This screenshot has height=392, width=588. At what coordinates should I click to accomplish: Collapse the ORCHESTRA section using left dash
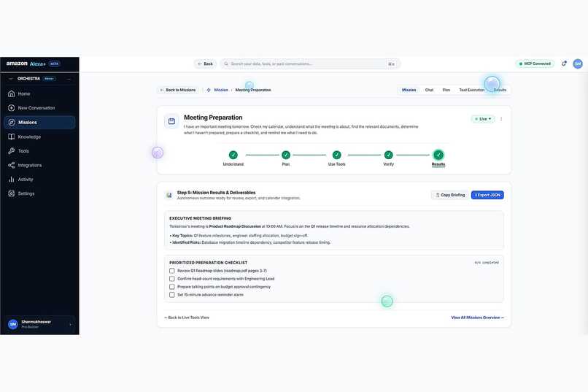10,79
